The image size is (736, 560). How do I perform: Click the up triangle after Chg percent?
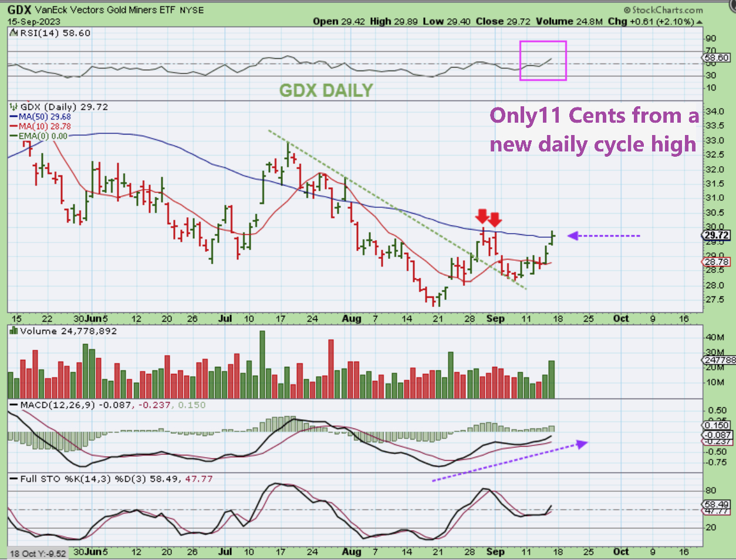click(699, 22)
